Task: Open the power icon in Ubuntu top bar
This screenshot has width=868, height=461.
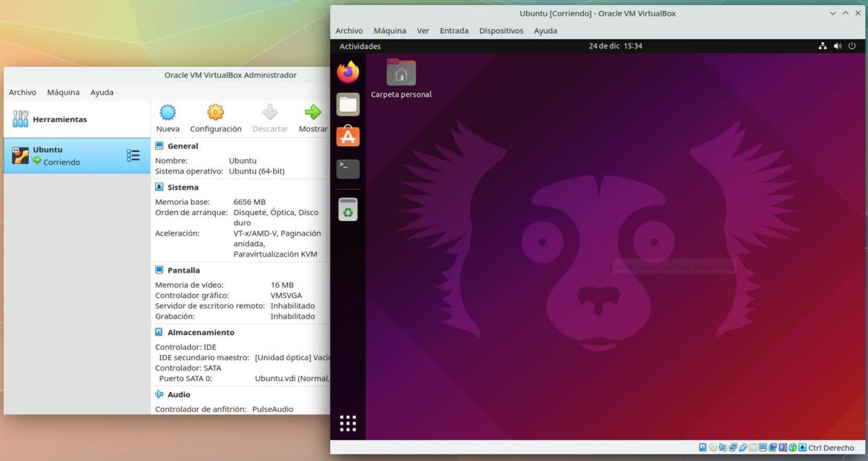Action: pyautogui.click(x=852, y=46)
